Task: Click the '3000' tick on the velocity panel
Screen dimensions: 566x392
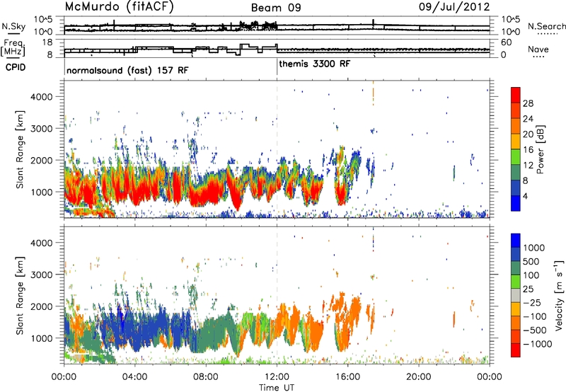Action: [41, 275]
